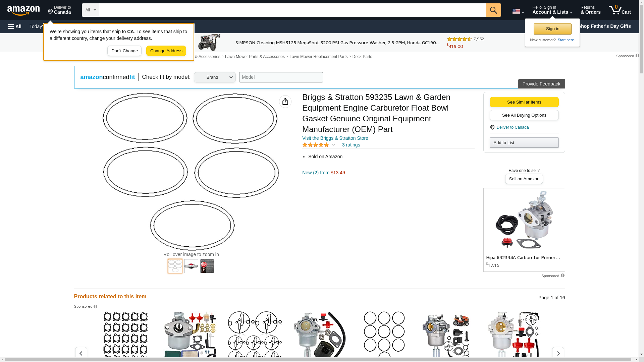The height and width of the screenshot is (362, 644).
Task: Go to next related products page arrow
Action: point(558,353)
